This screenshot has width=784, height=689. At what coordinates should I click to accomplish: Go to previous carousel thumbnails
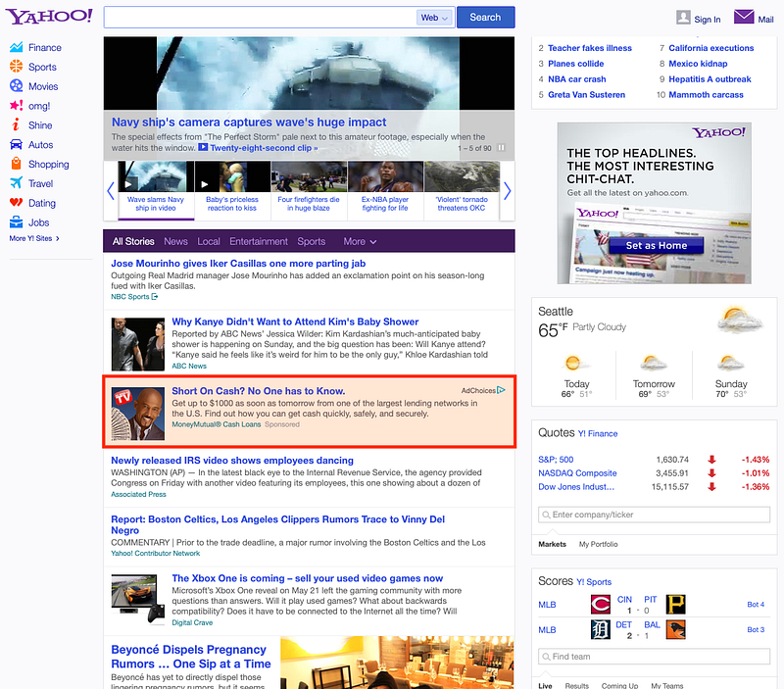[x=111, y=190]
